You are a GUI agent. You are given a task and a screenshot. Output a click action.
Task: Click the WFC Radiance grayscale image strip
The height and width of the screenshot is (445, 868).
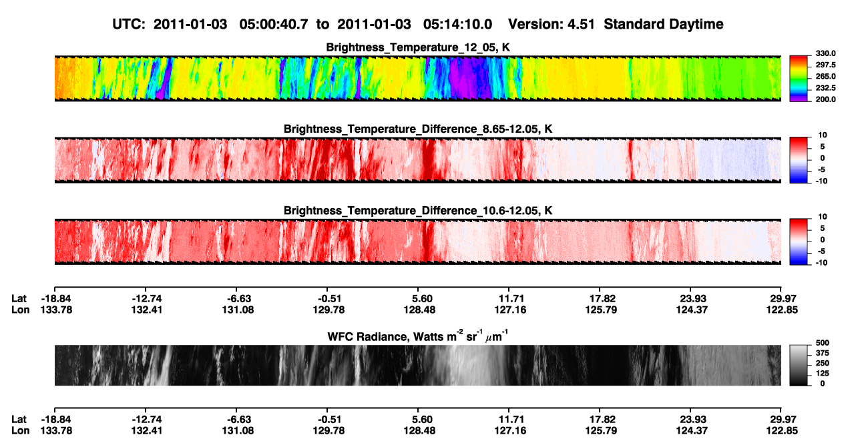417,365
